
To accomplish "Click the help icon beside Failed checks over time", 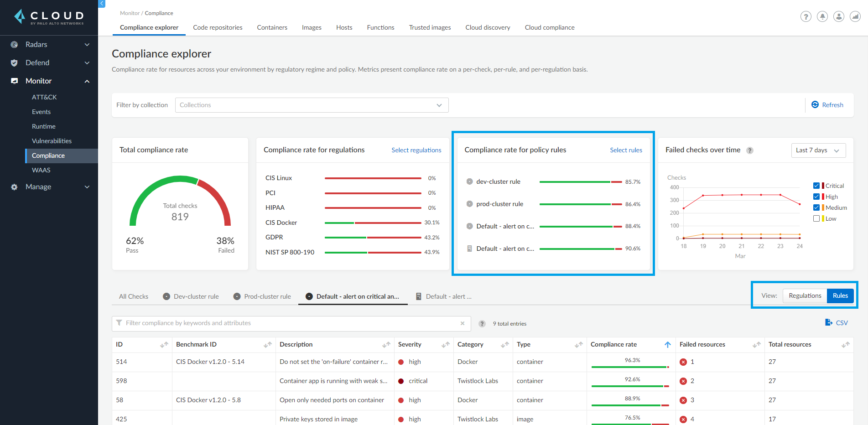I will [750, 150].
